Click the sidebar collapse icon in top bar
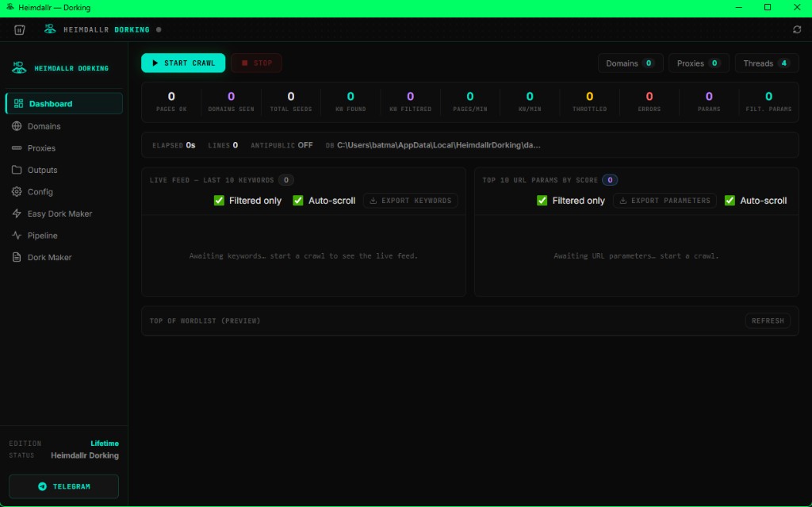Image resolution: width=812 pixels, height=507 pixels. [x=19, y=29]
